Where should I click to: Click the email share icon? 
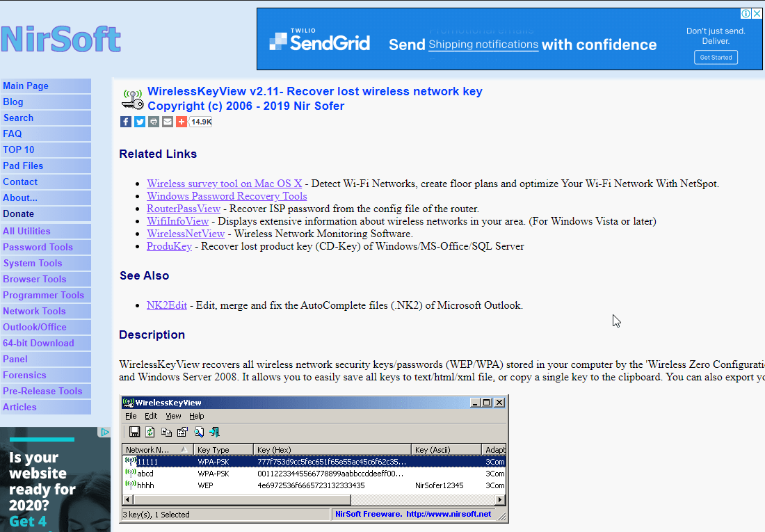(168, 122)
